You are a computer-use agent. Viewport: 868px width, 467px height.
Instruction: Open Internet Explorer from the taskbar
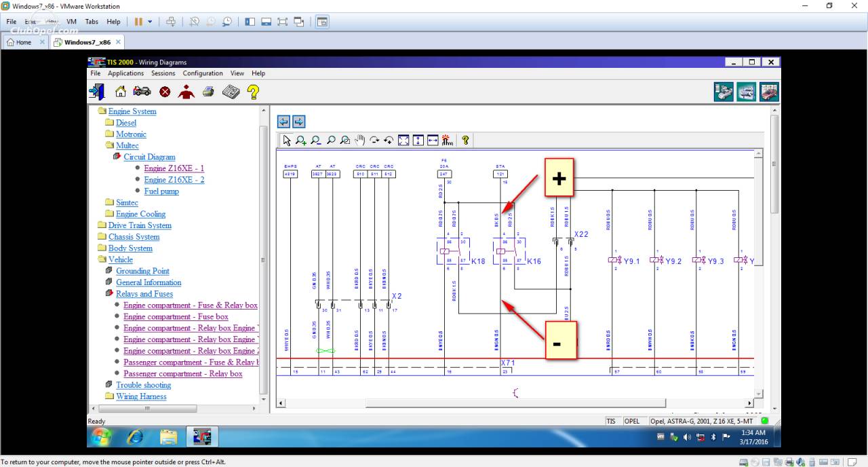pos(136,437)
